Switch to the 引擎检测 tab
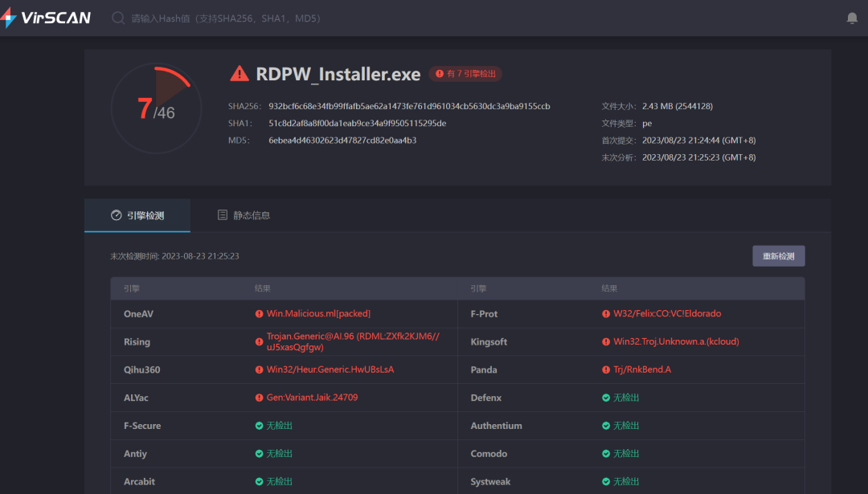Image resolution: width=868 pixels, height=494 pixels. (137, 215)
